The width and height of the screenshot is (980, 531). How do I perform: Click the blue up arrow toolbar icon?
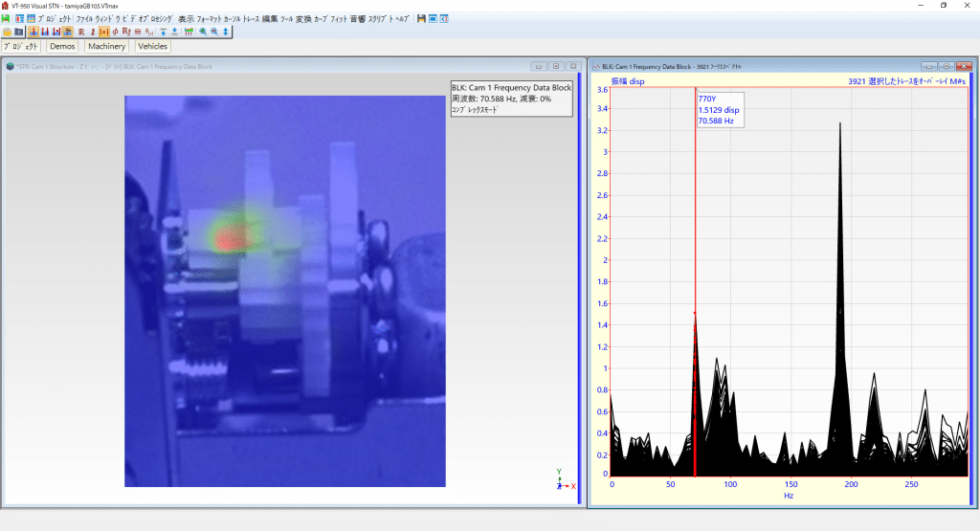[163, 32]
